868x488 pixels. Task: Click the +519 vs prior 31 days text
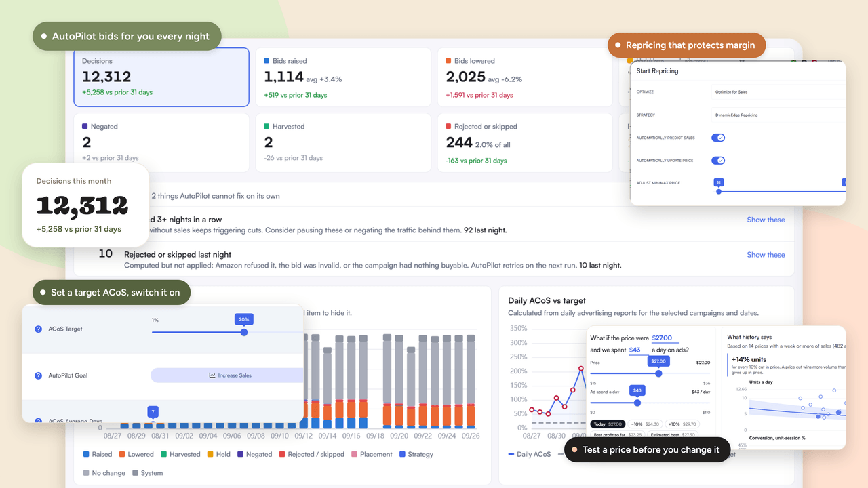(296, 95)
